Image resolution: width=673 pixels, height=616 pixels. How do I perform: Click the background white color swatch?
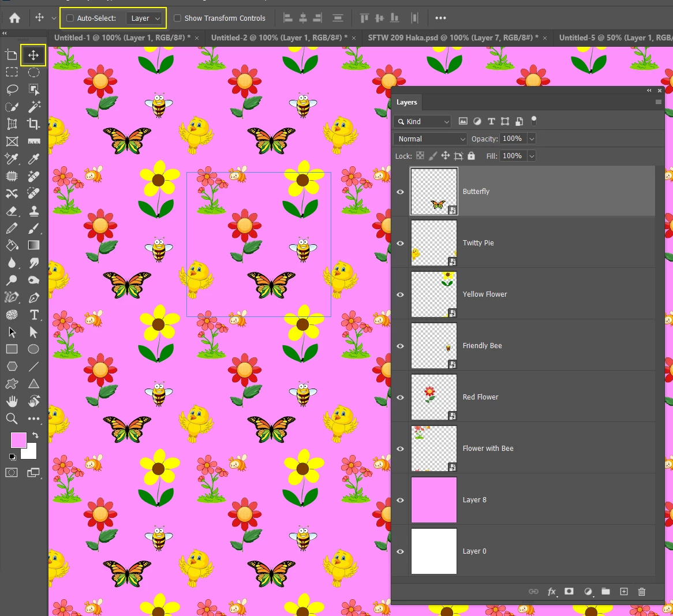[31, 453]
